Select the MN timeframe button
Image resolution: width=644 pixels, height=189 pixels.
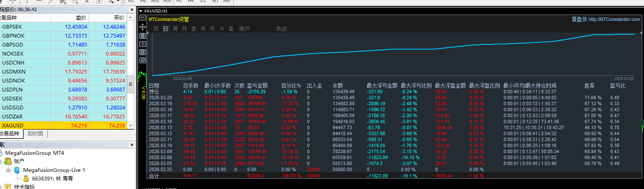coord(227,1)
